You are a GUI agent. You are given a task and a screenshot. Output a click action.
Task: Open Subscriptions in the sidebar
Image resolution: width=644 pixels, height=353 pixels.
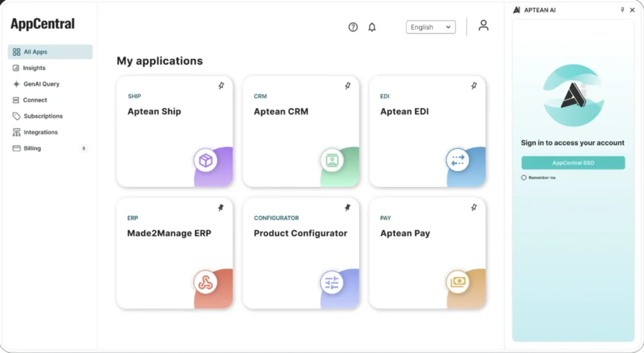pos(50,116)
